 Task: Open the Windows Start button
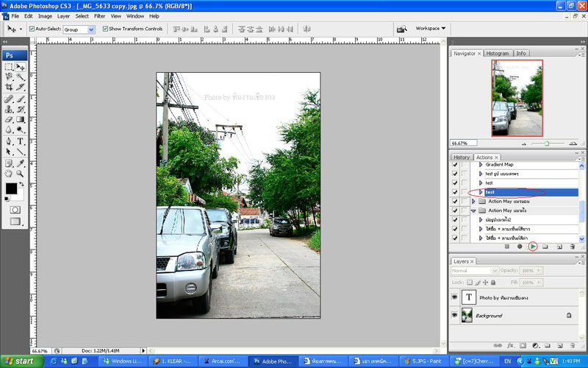tap(21, 361)
